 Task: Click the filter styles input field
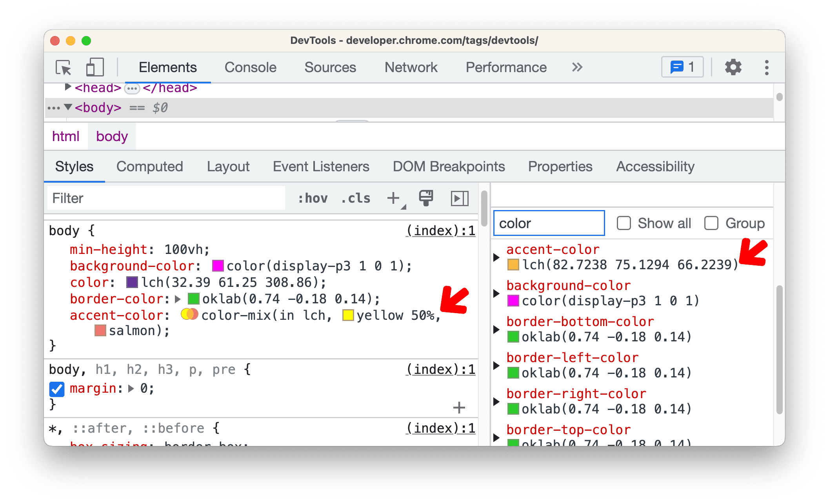click(166, 198)
